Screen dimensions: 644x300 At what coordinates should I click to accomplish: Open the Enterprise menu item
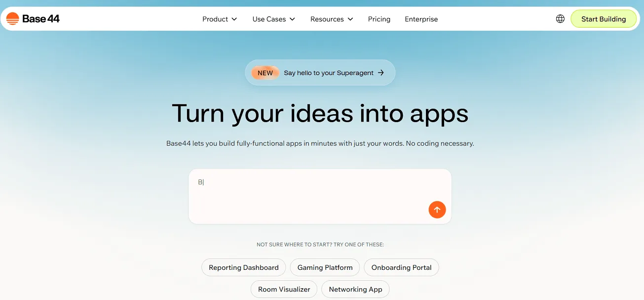tap(421, 19)
